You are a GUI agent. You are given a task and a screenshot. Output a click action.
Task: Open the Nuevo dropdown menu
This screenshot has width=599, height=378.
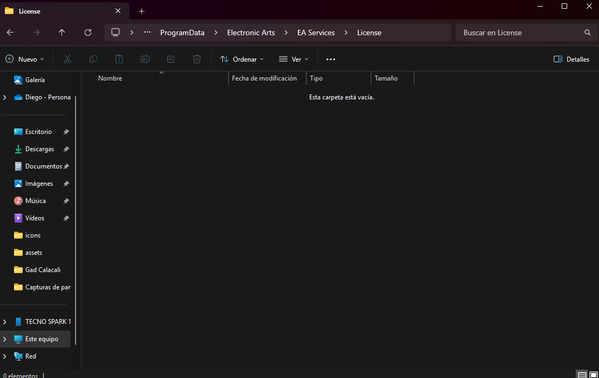click(x=25, y=59)
